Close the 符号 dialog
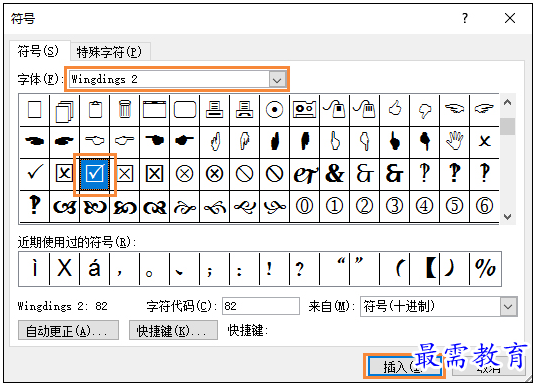This screenshot has width=536, height=387. [x=510, y=18]
